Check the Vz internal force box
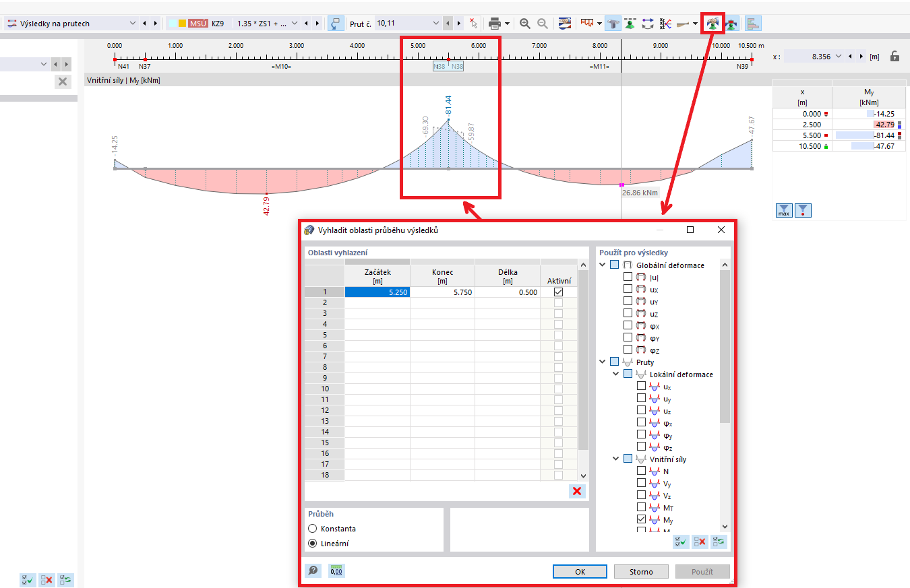 pyautogui.click(x=641, y=495)
